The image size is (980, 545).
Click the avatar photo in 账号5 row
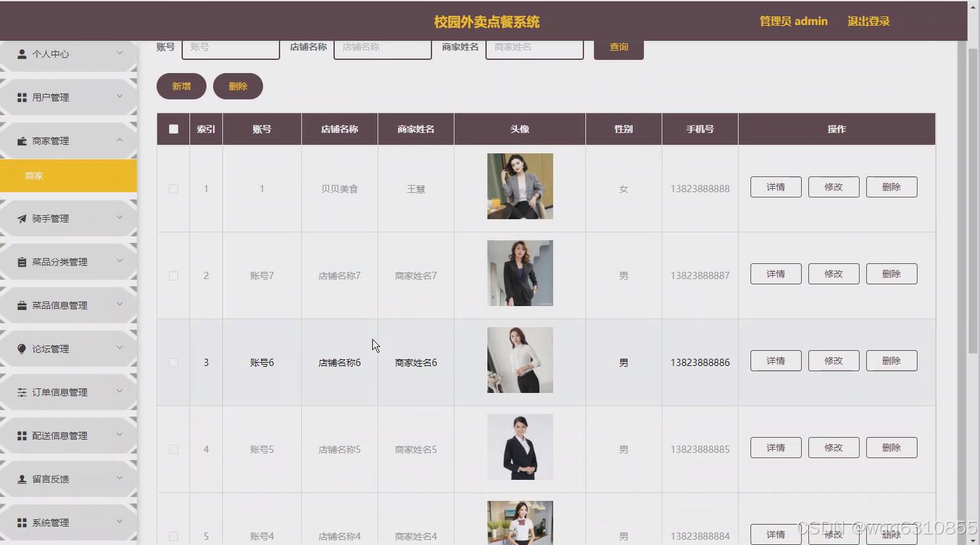click(520, 447)
